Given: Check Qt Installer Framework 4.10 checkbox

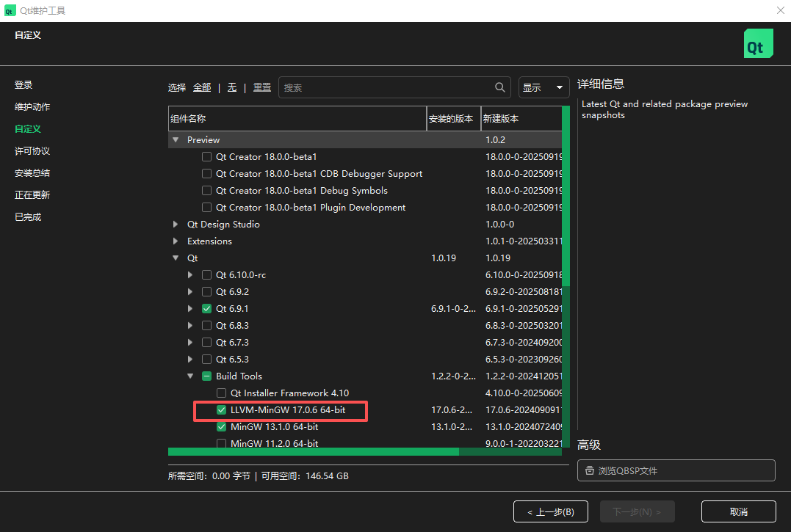Looking at the screenshot, I should [x=221, y=393].
